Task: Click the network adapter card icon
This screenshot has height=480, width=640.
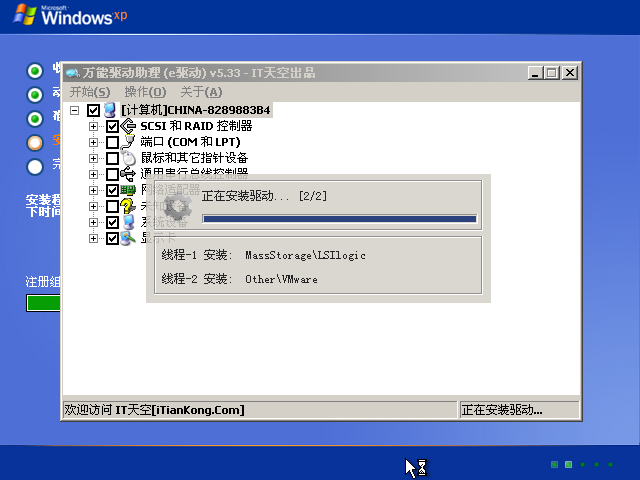Action: click(x=128, y=190)
